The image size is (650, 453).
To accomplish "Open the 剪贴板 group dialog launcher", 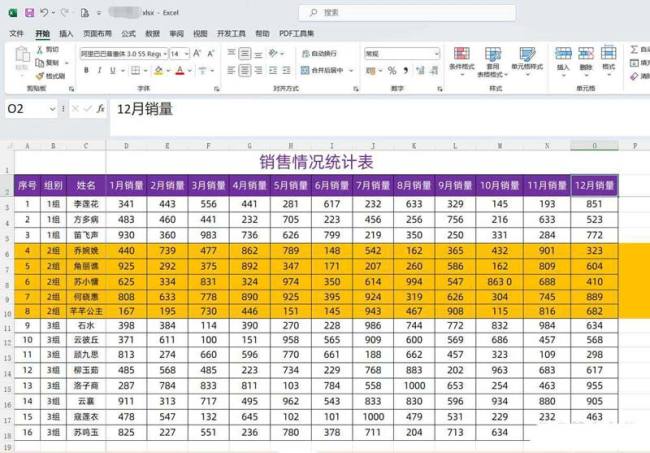I will 71,89.
